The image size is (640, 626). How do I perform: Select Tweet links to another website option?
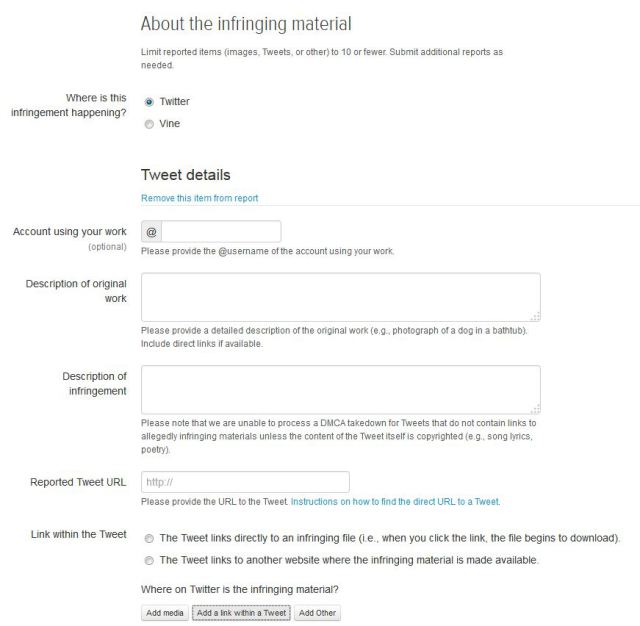tap(149, 561)
